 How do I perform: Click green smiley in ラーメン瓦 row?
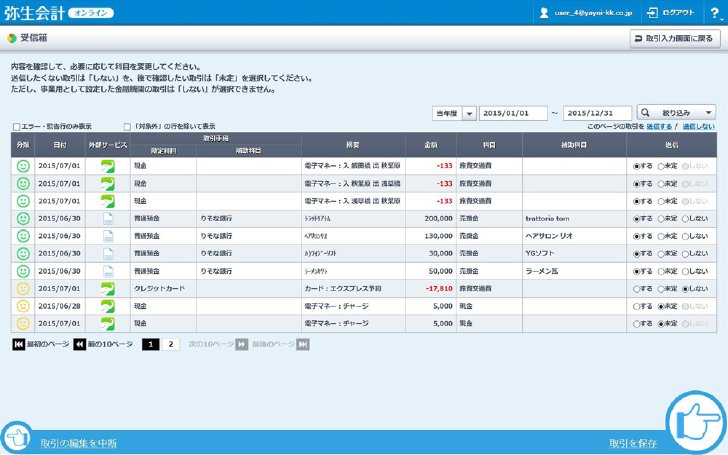pyautogui.click(x=23, y=271)
